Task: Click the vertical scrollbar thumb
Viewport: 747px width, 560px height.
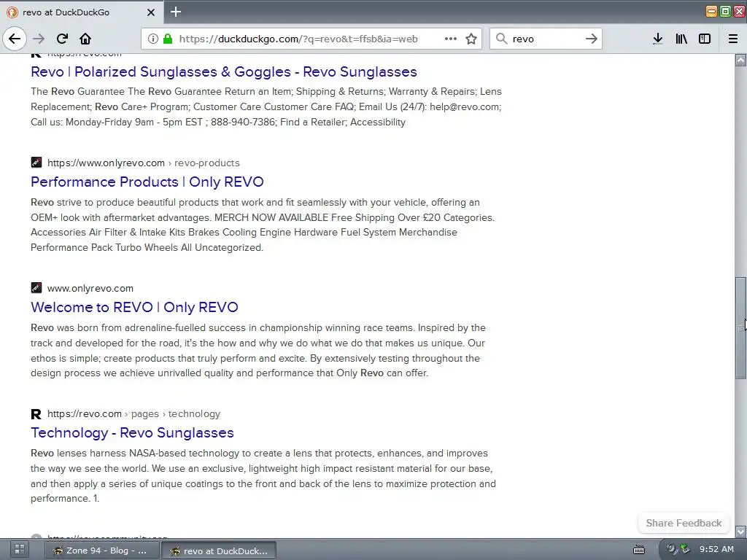Action: (x=740, y=327)
